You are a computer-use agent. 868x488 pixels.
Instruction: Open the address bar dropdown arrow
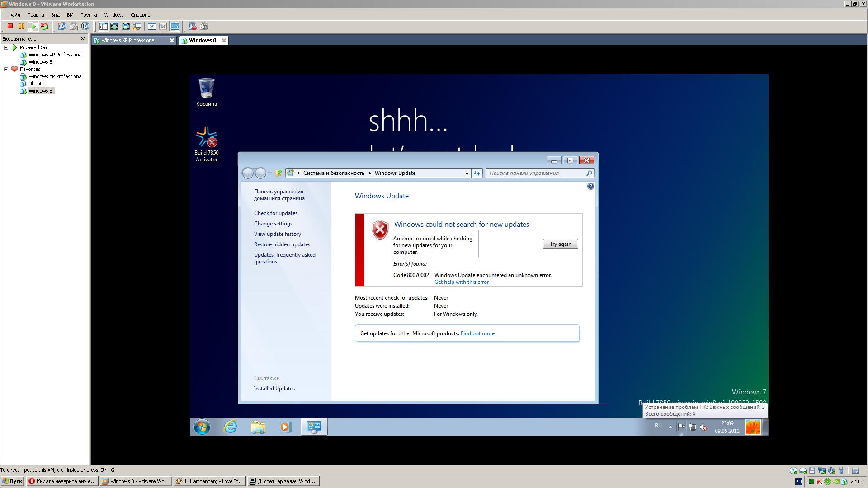coord(467,173)
